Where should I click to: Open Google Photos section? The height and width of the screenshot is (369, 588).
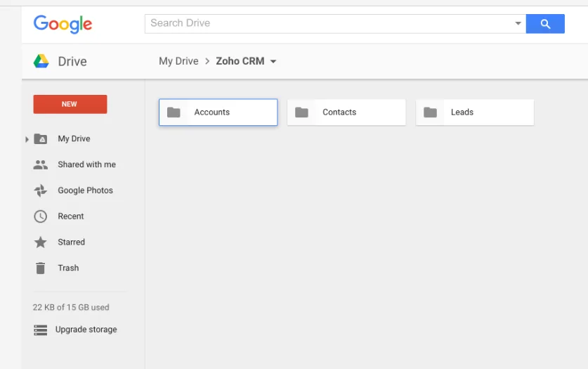click(85, 190)
